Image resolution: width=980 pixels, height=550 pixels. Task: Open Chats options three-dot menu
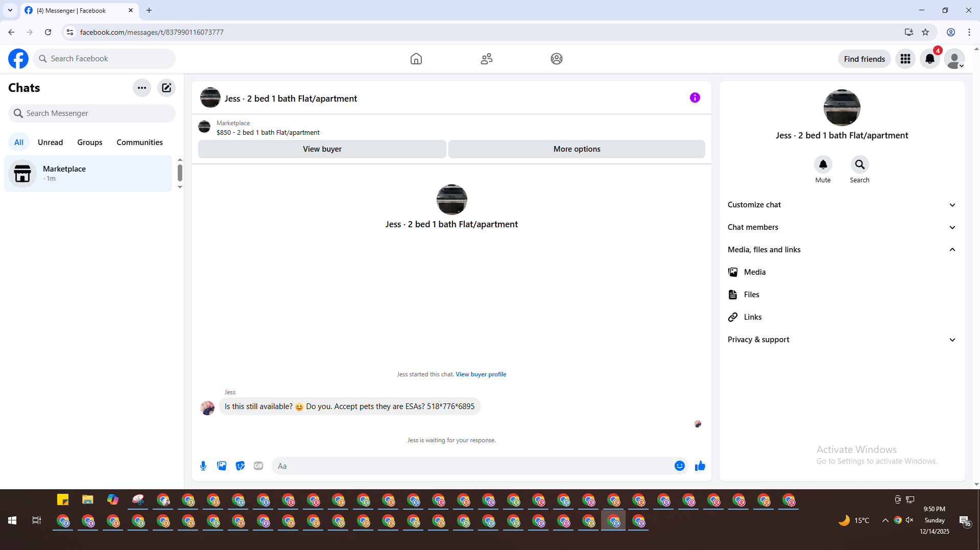point(142,88)
